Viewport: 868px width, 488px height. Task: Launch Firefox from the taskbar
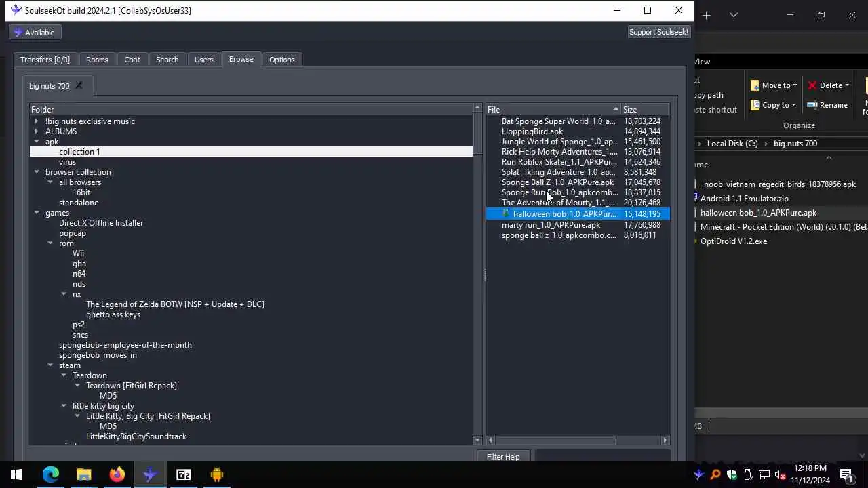(x=117, y=474)
